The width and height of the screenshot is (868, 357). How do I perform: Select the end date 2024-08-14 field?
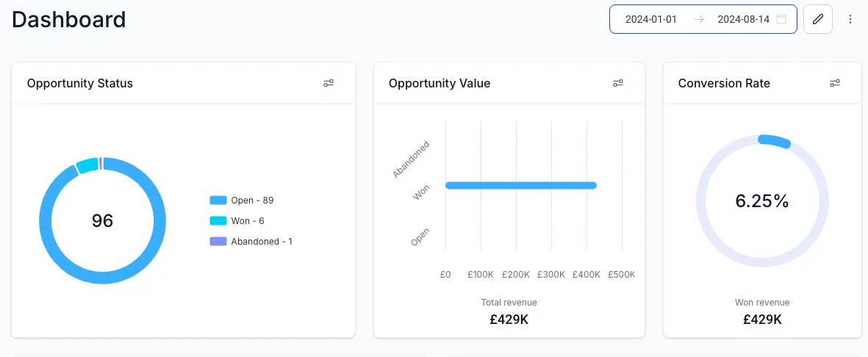click(744, 19)
